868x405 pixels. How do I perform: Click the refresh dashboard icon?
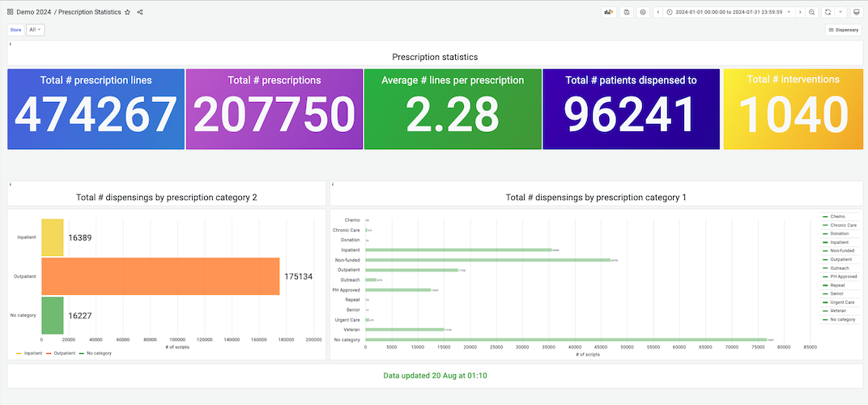828,12
